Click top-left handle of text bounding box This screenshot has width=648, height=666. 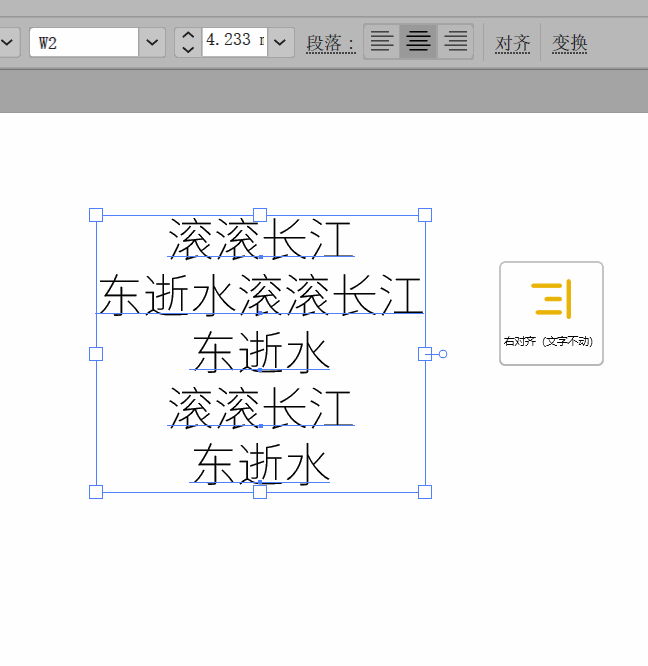click(96, 215)
